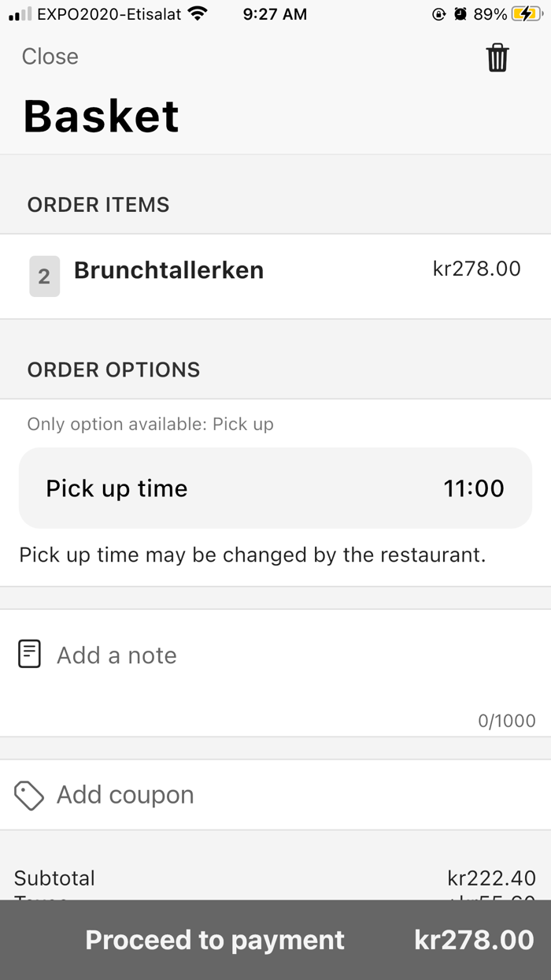Tap the trash can icon to empty basket

tap(497, 58)
